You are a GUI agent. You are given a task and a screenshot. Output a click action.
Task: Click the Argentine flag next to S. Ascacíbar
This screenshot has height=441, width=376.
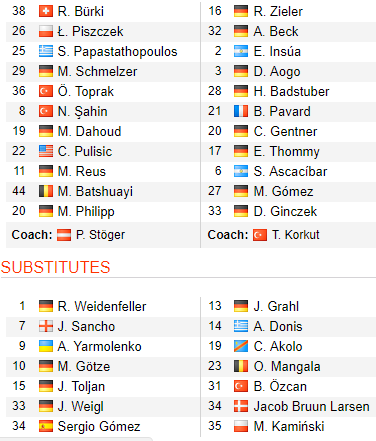point(241,171)
